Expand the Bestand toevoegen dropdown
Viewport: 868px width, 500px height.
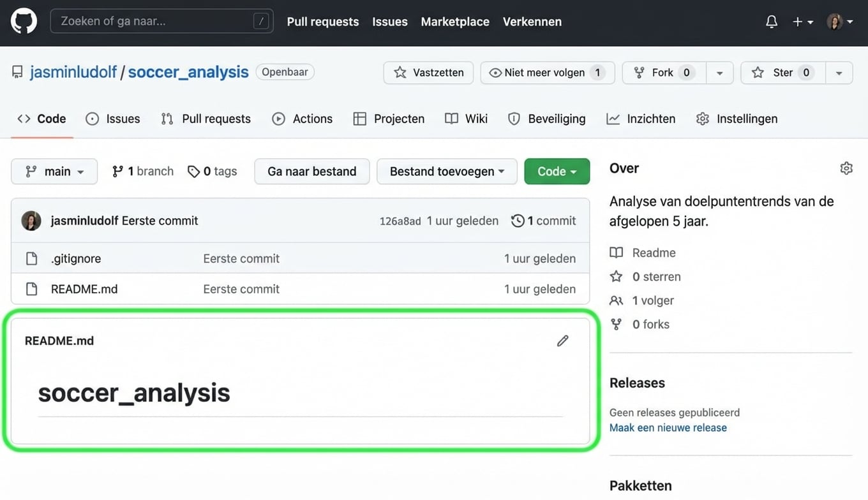tap(447, 171)
